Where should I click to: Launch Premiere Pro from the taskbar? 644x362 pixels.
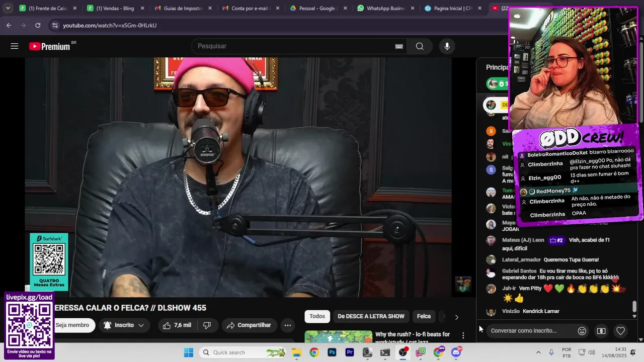[350, 352]
